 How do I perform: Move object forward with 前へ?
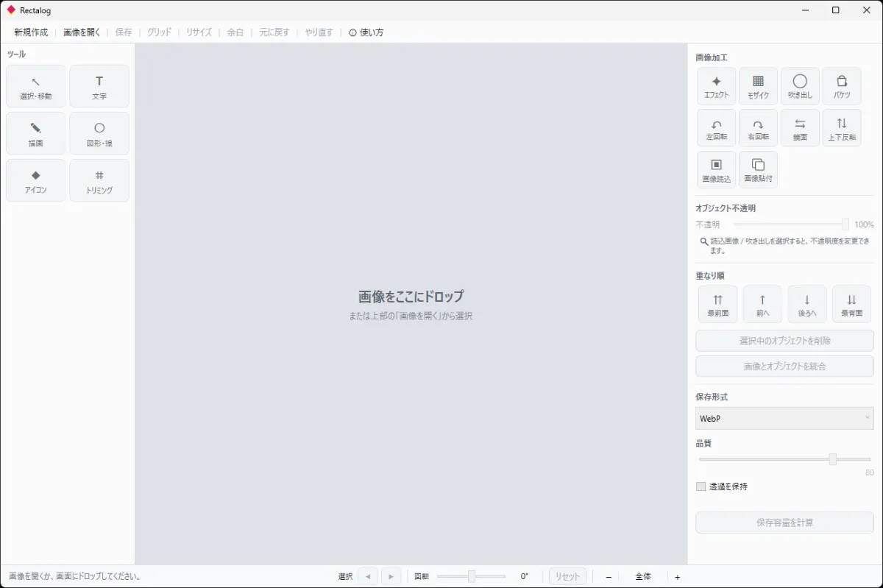(x=762, y=304)
